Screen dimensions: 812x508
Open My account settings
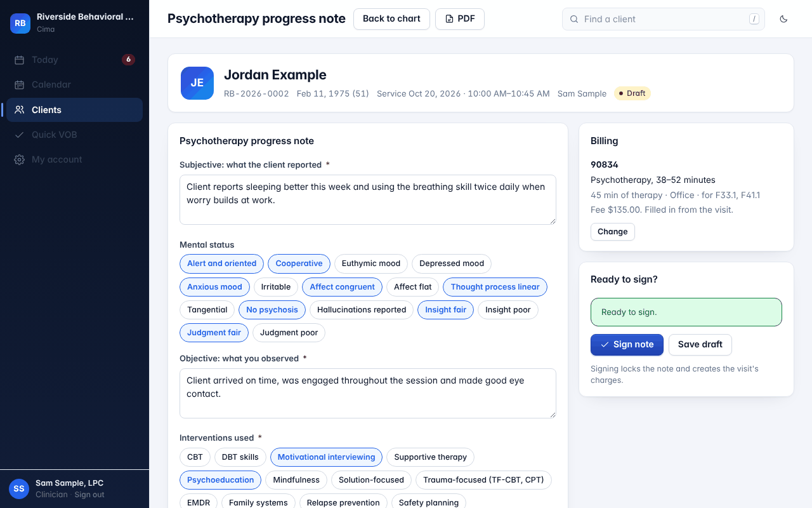coord(74,159)
